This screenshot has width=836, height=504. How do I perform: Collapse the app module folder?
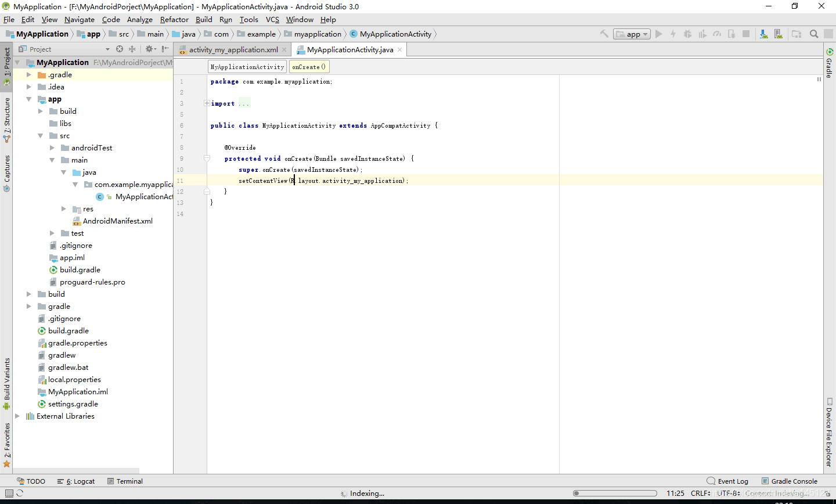click(28, 99)
